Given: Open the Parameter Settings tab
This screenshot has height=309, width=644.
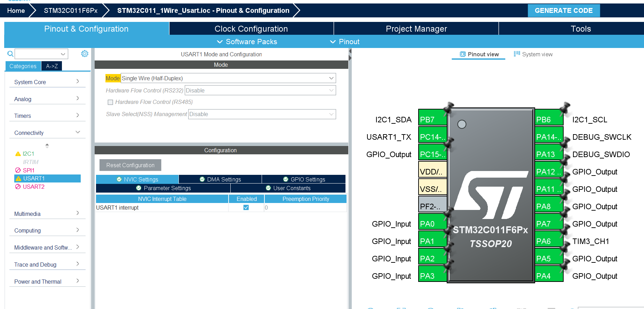Looking at the screenshot, I should [x=163, y=188].
